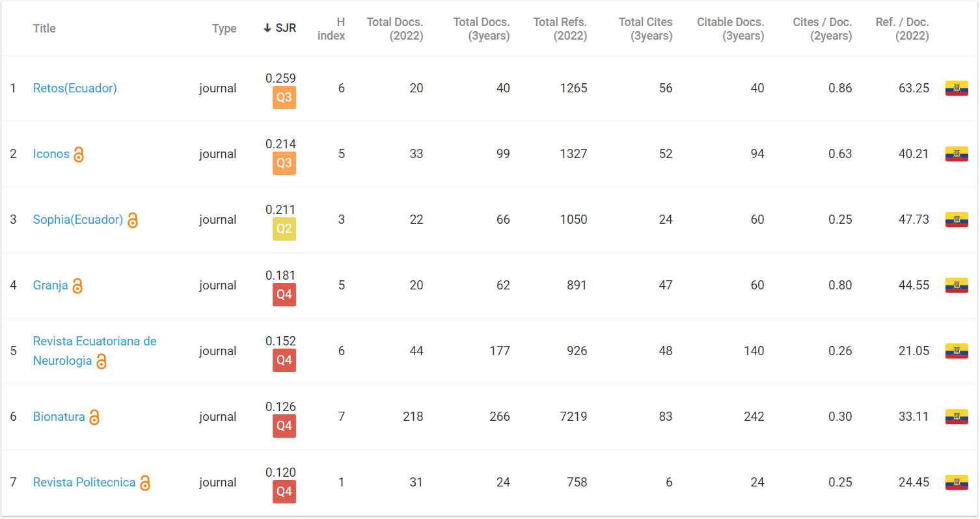Screen dimensions: 980x519
Task: Click open access icon beside Revista Ecuatoriana de Neurologia
Action: 102,361
